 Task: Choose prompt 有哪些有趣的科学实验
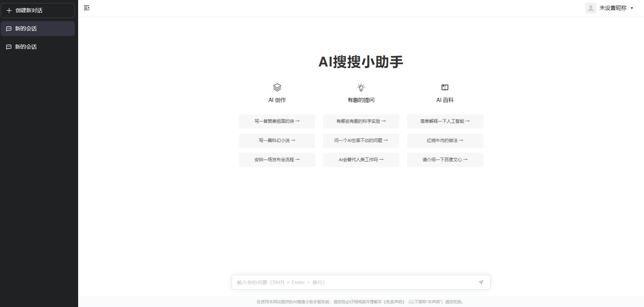point(361,121)
